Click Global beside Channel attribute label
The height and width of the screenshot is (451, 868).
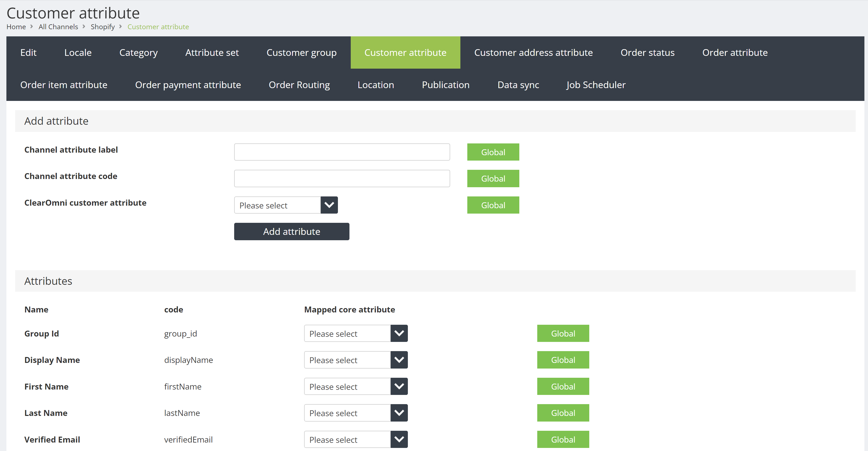493,152
